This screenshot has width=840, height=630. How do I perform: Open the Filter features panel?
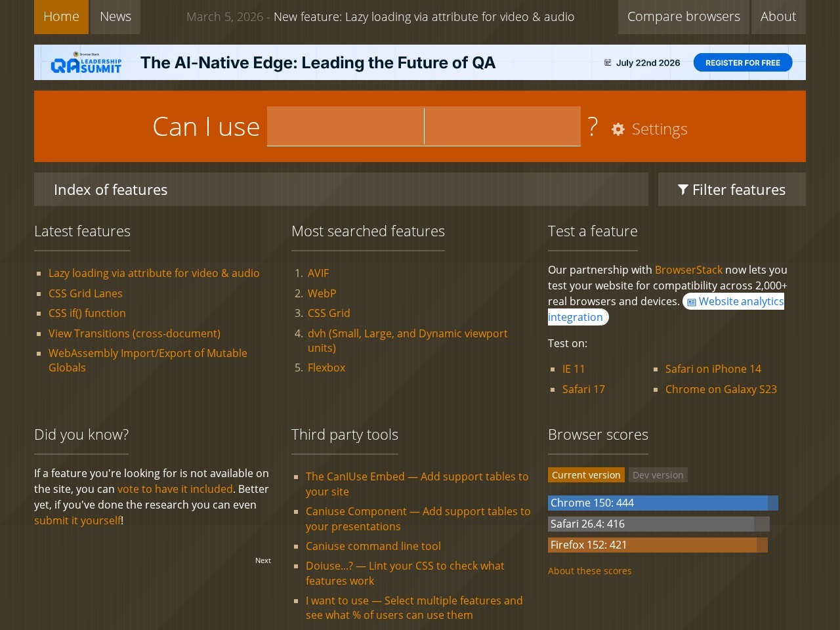pyautogui.click(x=732, y=190)
